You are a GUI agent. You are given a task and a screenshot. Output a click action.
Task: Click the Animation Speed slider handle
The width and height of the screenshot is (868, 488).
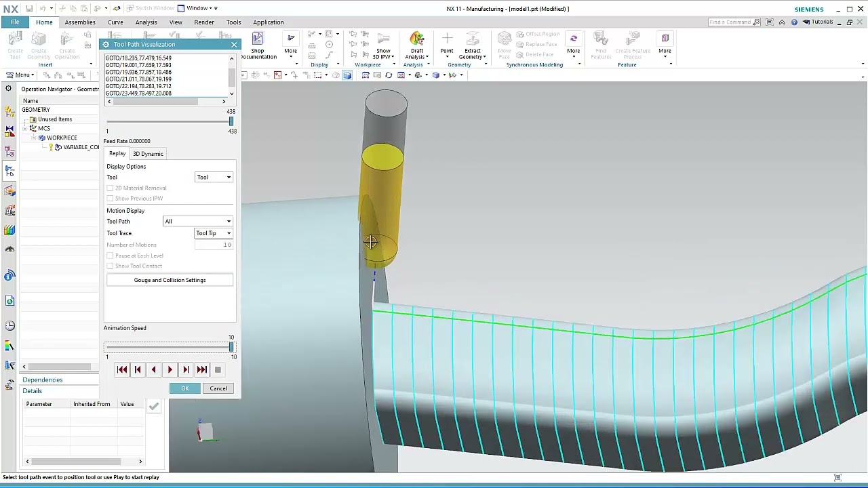231,347
